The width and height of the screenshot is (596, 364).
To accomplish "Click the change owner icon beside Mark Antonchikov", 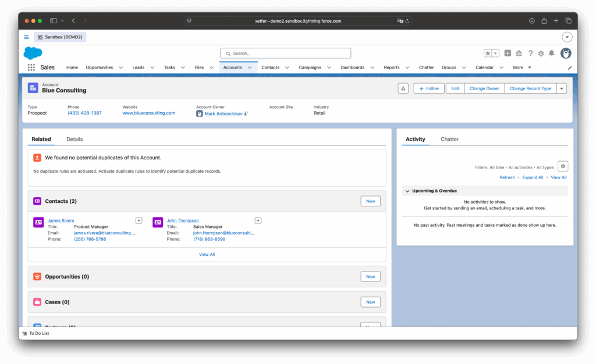I will tap(246, 113).
